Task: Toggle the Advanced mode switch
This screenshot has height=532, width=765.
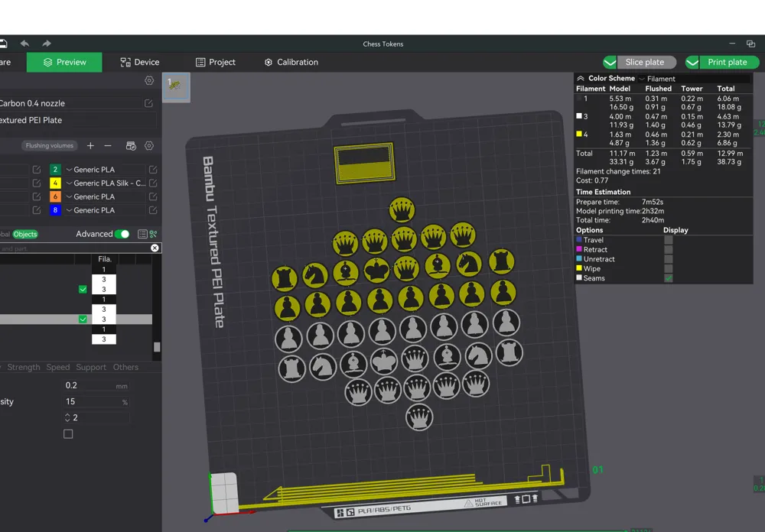Action: point(122,234)
